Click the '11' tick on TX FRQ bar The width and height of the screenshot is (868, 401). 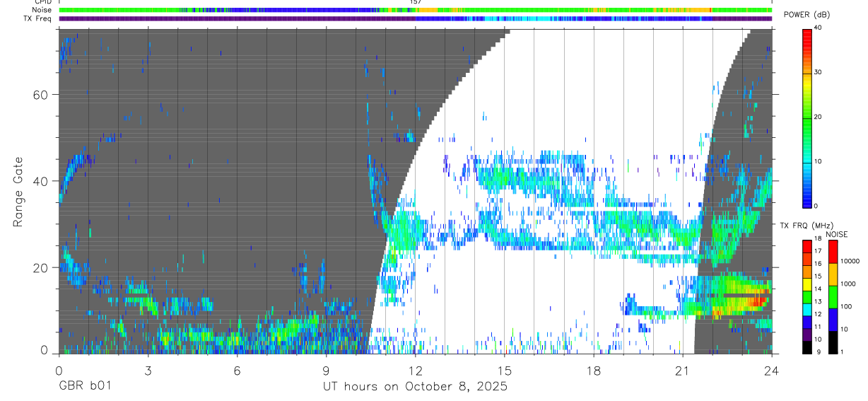tap(818, 327)
